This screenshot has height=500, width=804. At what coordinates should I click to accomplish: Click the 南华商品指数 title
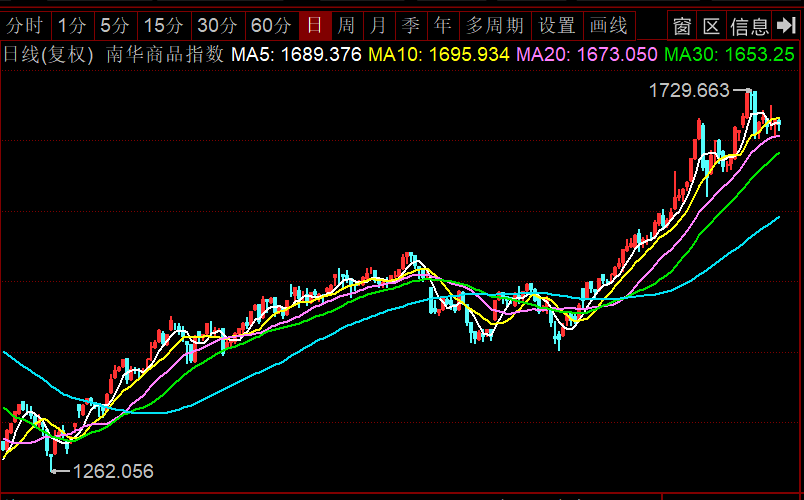coord(165,54)
